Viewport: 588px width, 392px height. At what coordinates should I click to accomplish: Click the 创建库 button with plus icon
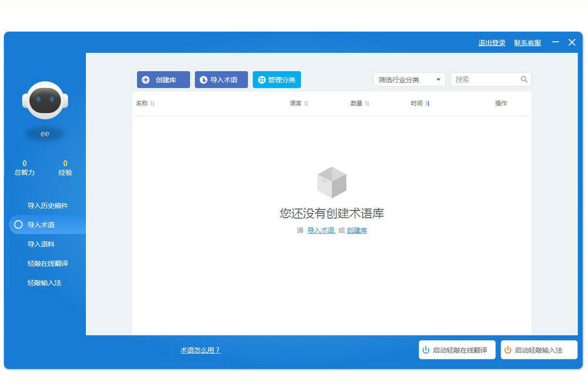[163, 80]
